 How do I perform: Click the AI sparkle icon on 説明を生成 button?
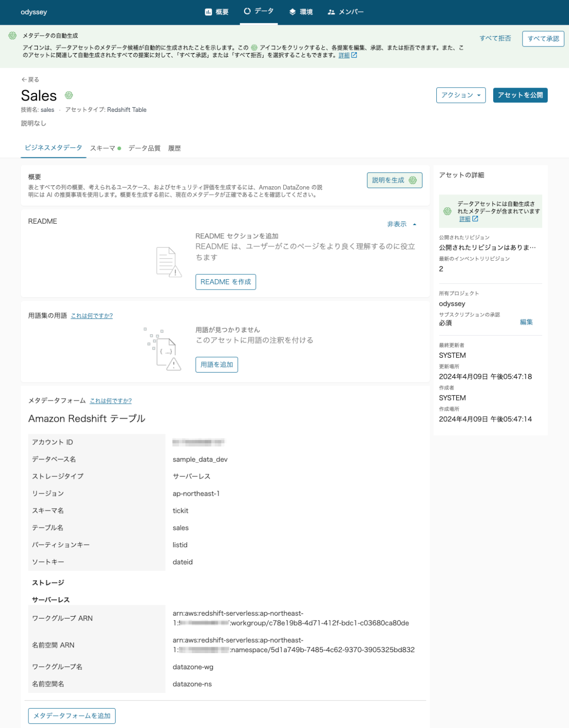(413, 180)
